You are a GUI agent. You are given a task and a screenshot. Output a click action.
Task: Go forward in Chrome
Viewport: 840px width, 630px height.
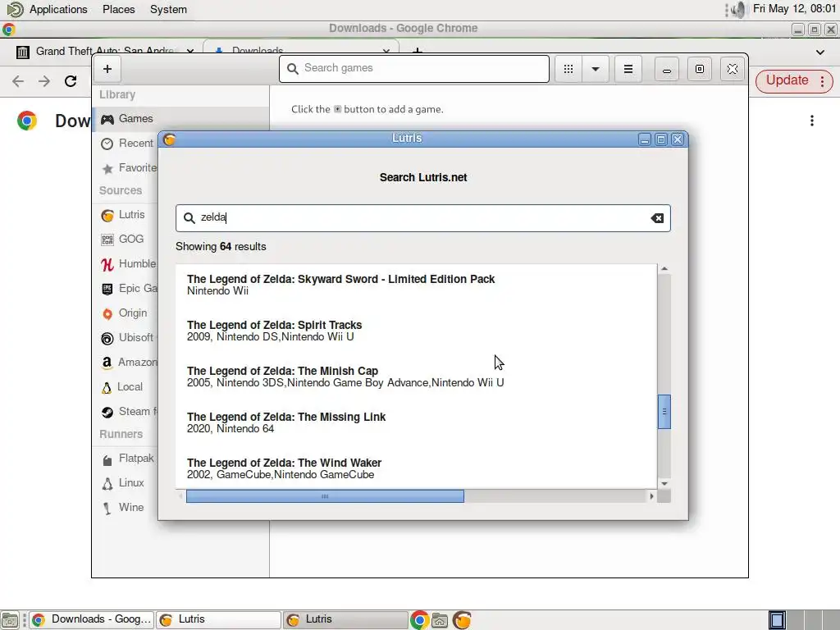pyautogui.click(x=44, y=81)
